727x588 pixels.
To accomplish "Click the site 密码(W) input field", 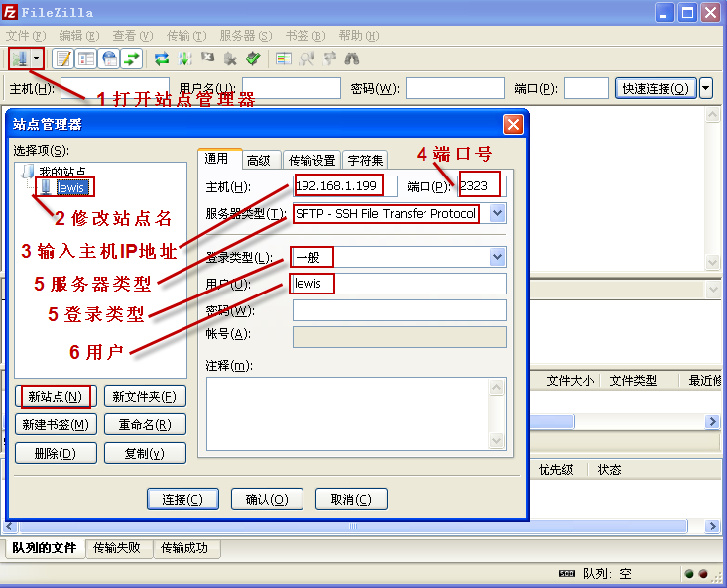I will coord(399,310).
